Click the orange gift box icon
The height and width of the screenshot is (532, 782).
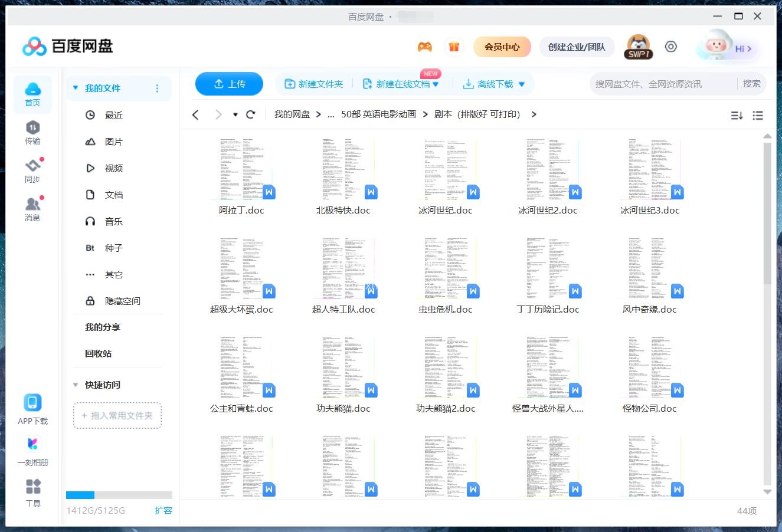pos(454,47)
